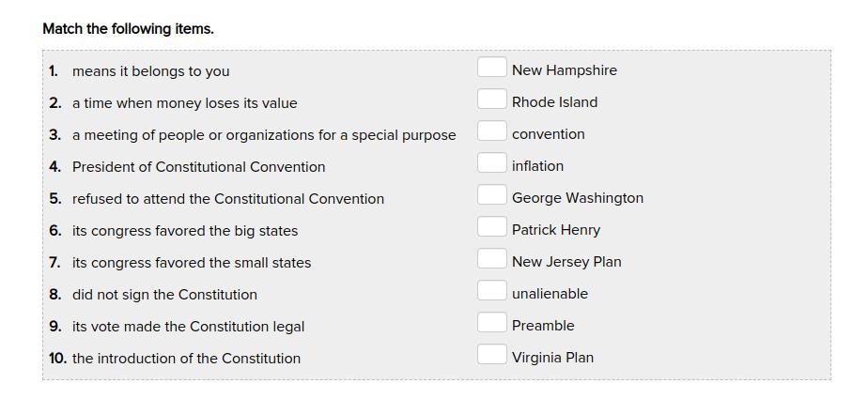Click item 5 refused to attend the Convention

tap(228, 199)
